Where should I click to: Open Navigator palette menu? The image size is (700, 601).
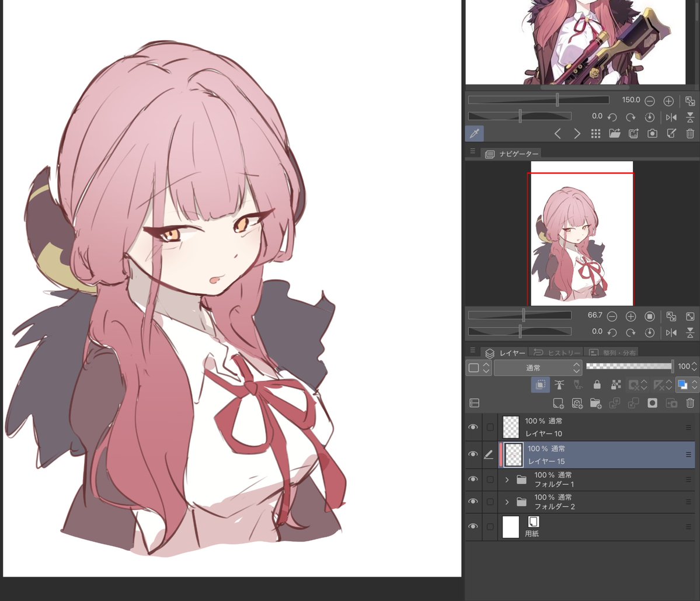coord(472,151)
